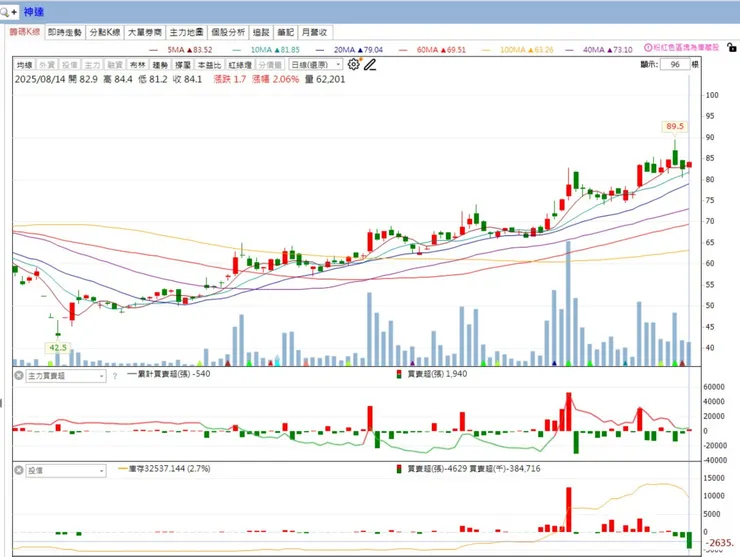Close the 投信 indicator panel
740x557 pixels.
pos(18,470)
